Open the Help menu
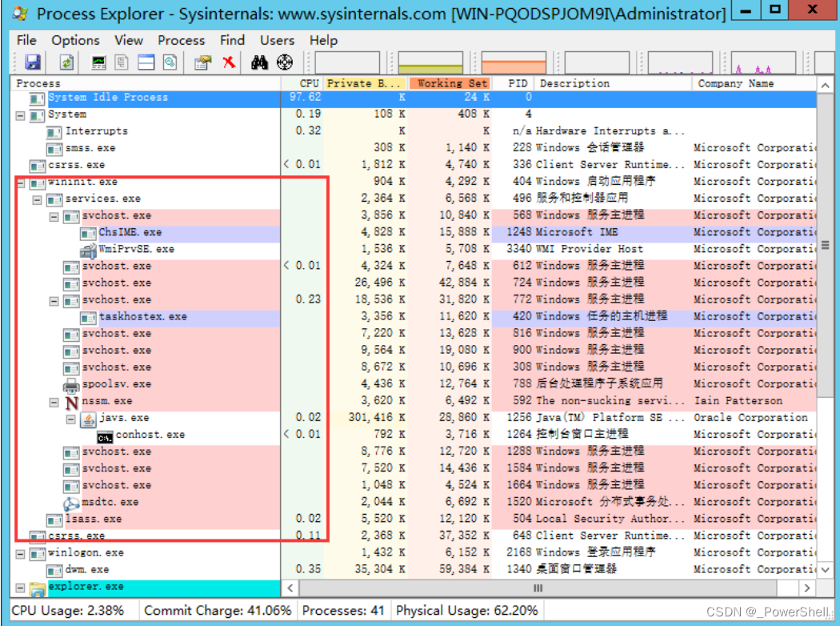 [323, 40]
